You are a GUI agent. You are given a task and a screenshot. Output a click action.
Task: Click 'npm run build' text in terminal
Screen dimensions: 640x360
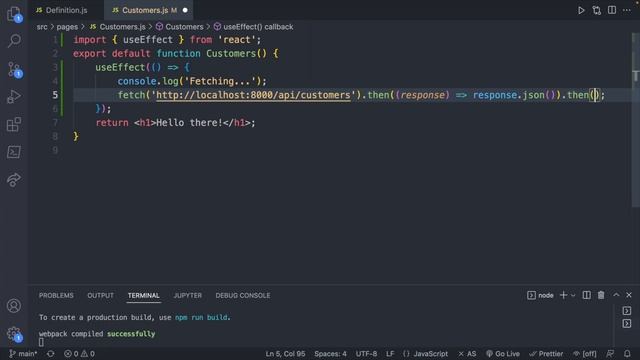click(x=202, y=317)
